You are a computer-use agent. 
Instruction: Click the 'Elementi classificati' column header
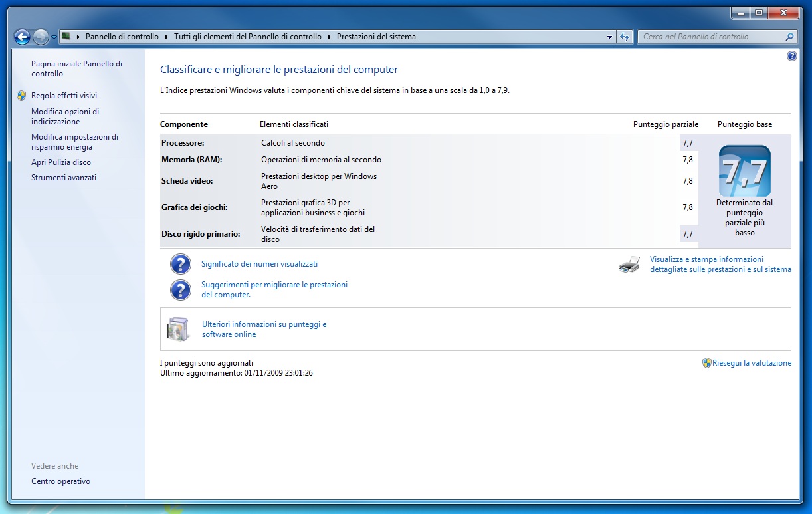pos(294,124)
